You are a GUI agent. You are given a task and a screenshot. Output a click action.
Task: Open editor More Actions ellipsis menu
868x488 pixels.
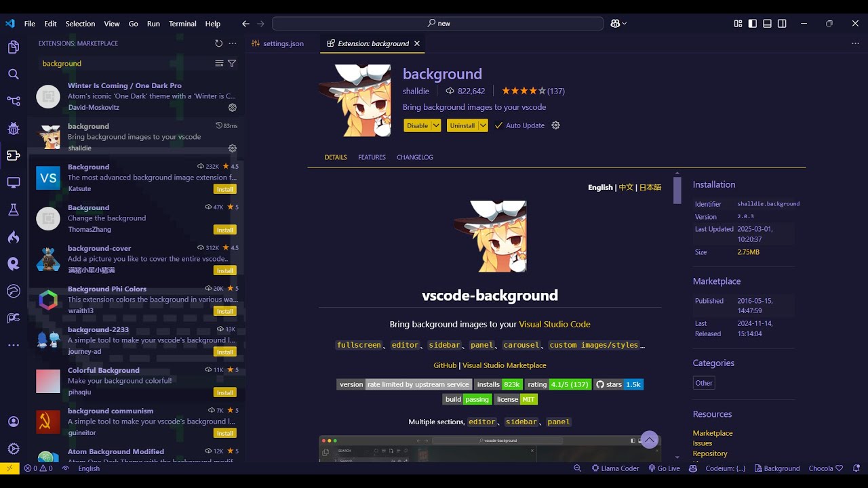coord(855,43)
